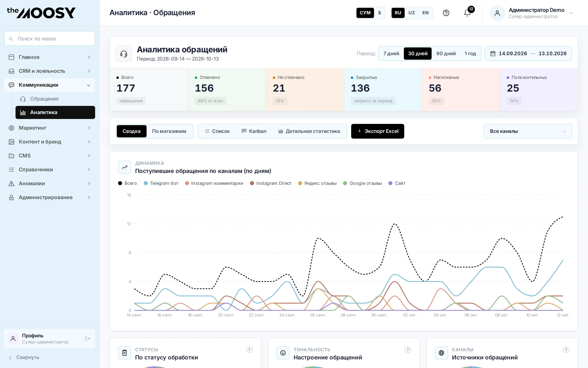The image size is (588, 368).
Task: Click the download icon on Экспорт Excel
Action: [359, 131]
